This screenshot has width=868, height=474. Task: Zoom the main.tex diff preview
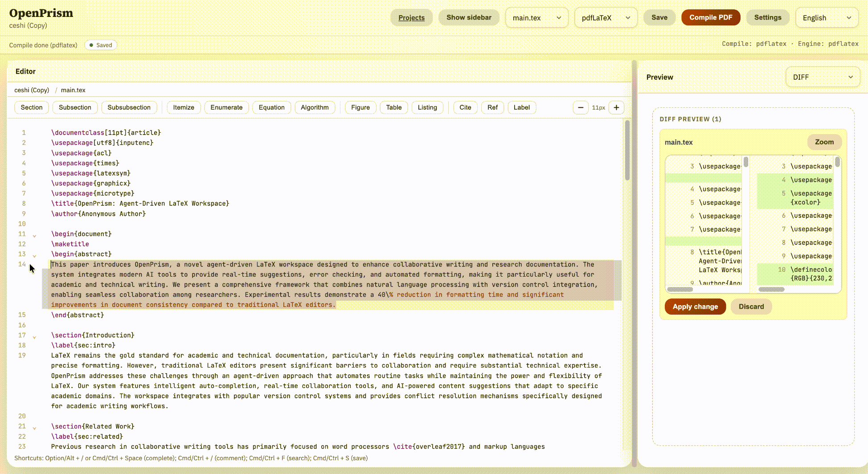tap(824, 142)
